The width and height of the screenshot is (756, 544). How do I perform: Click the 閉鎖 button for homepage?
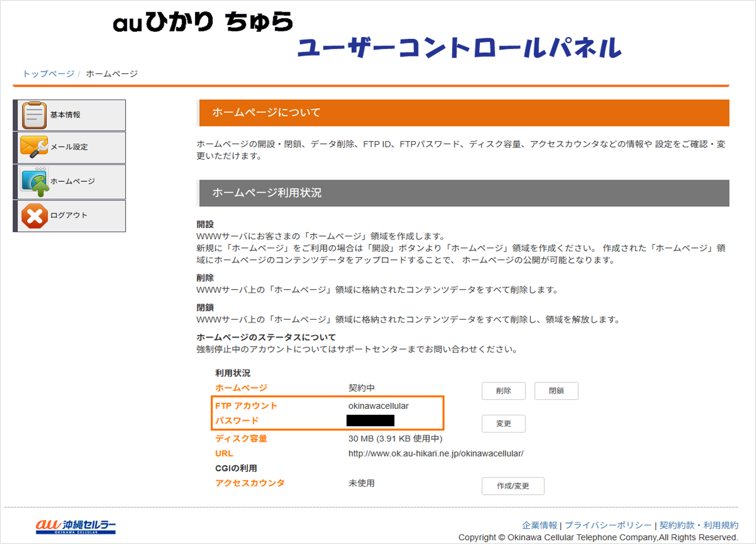click(556, 391)
